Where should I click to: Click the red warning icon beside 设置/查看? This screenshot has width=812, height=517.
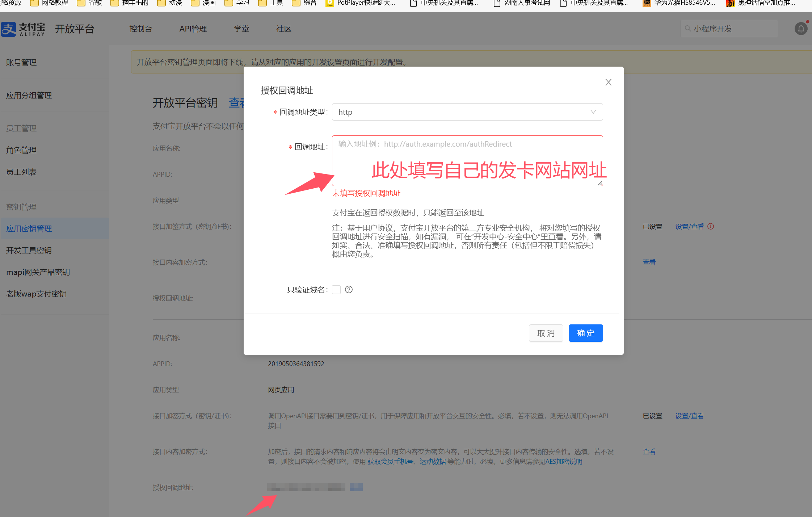[x=711, y=227]
